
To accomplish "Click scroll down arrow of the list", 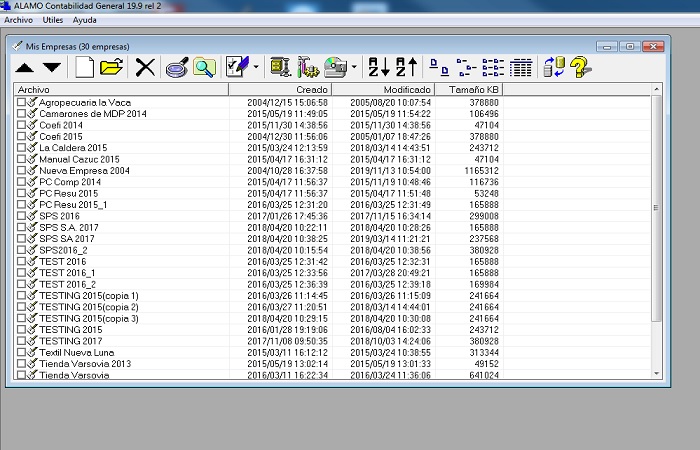I will [x=656, y=373].
